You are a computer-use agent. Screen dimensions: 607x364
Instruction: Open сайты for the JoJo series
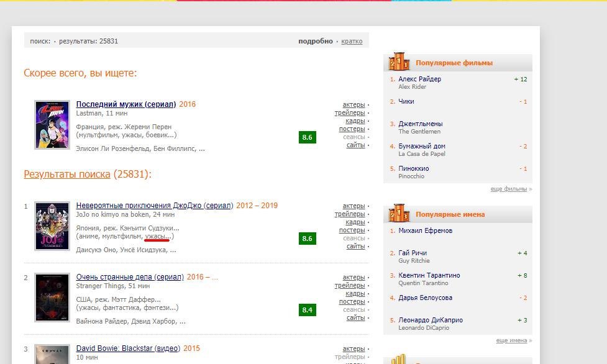(356, 246)
